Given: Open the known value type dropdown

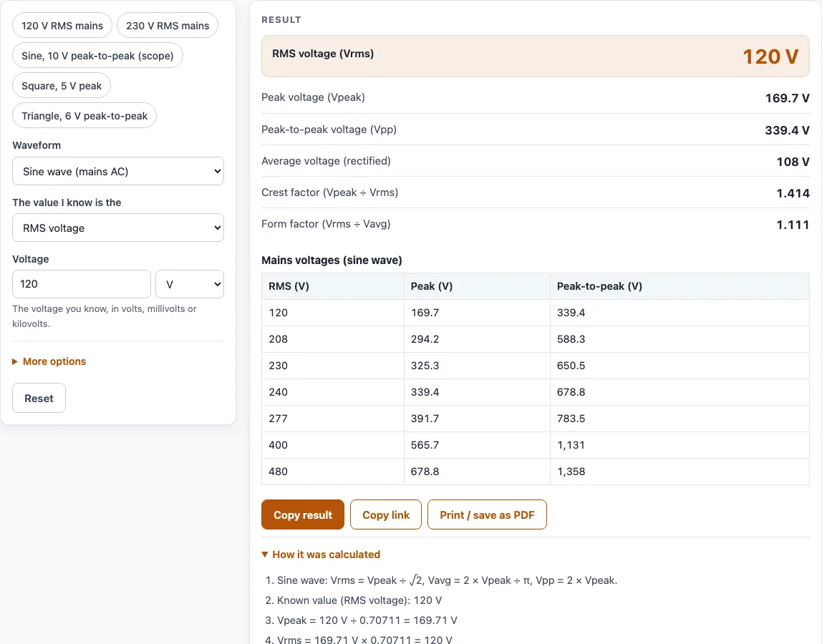Looking at the screenshot, I should 118,228.
